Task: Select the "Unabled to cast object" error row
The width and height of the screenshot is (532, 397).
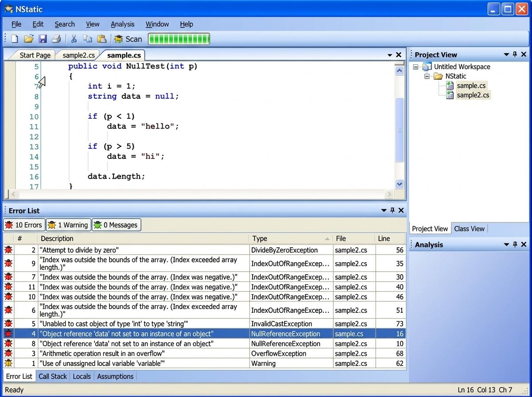Action: pos(204,324)
